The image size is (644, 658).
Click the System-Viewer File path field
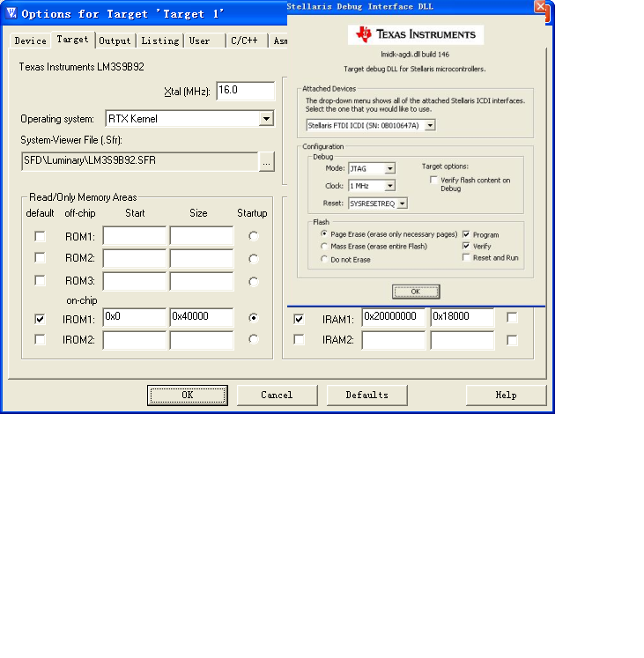(140, 161)
